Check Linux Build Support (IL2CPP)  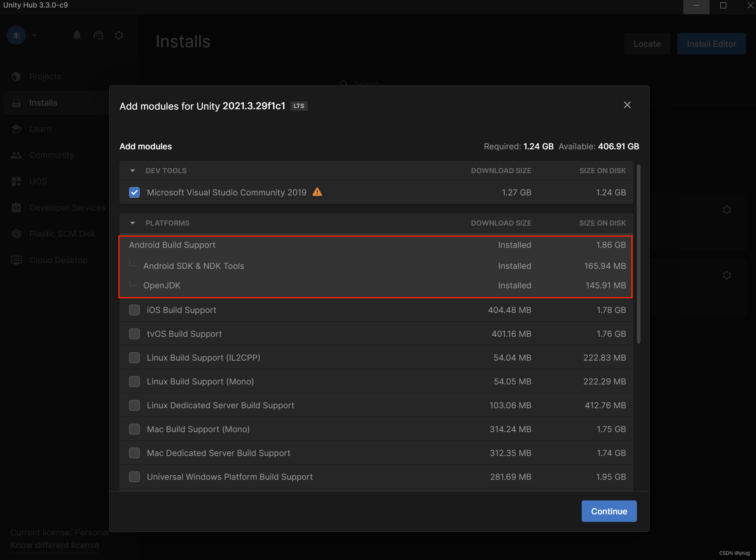(135, 358)
